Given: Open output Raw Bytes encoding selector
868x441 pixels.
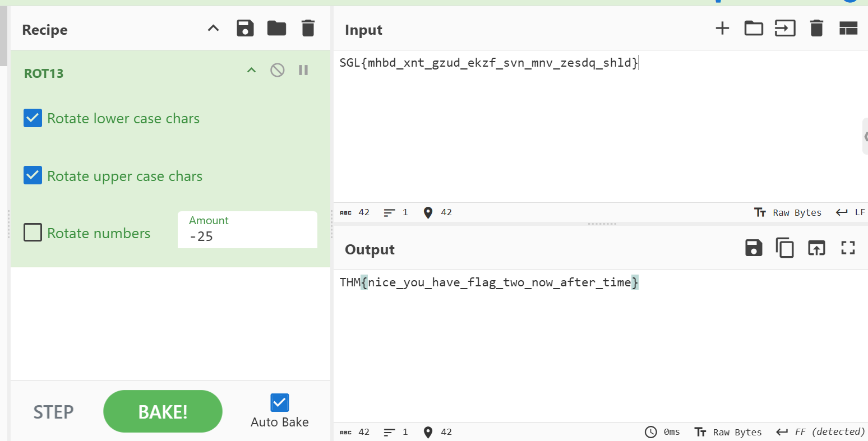Looking at the screenshot, I should [x=728, y=432].
